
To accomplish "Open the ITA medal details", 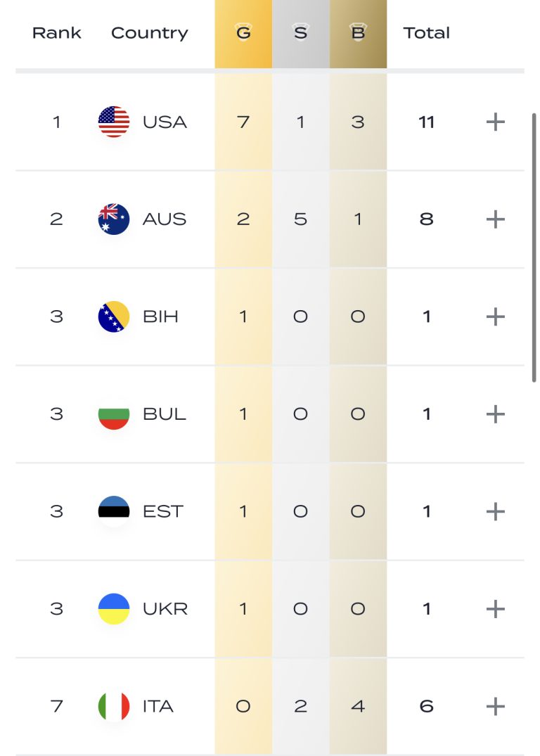I will (x=496, y=706).
